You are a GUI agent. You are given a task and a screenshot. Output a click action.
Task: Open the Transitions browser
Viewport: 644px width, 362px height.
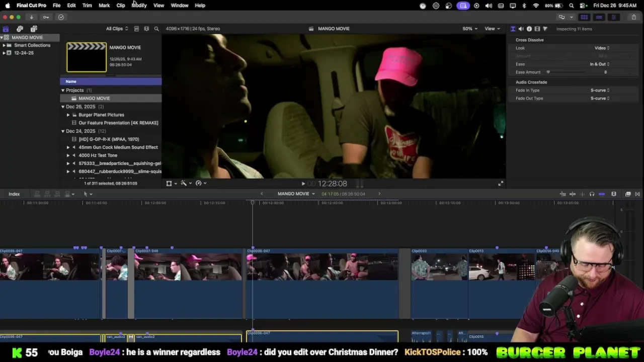[637, 194]
